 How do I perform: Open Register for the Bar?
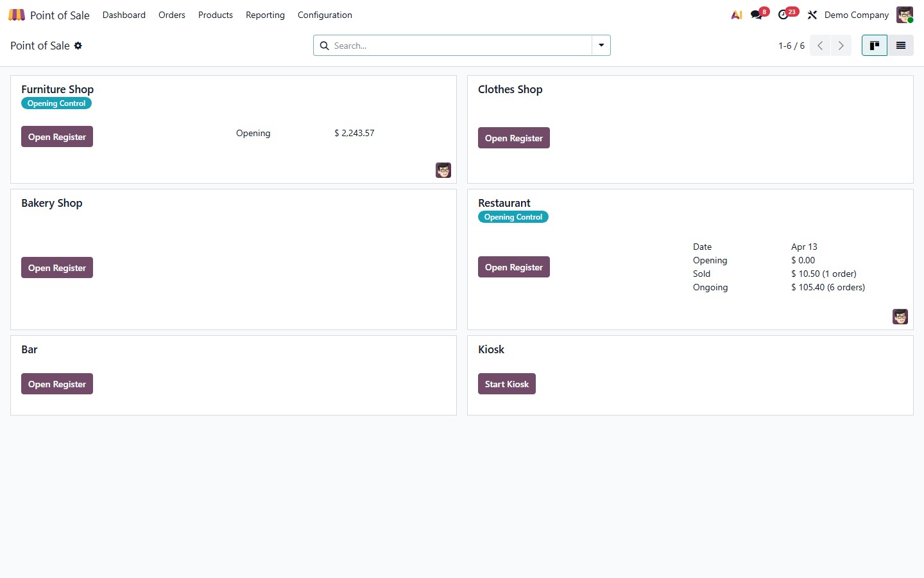coord(56,383)
